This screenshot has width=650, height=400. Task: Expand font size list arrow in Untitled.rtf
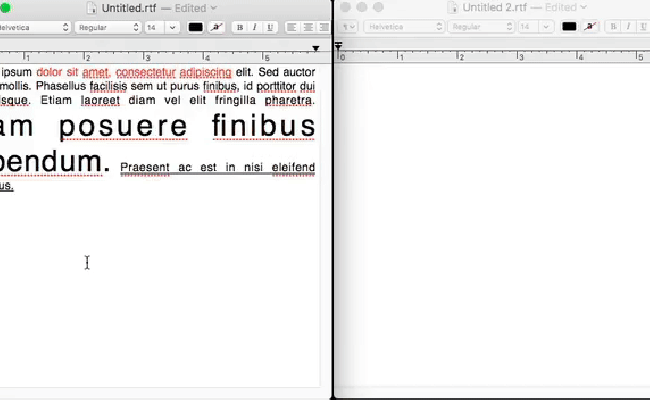(172, 27)
